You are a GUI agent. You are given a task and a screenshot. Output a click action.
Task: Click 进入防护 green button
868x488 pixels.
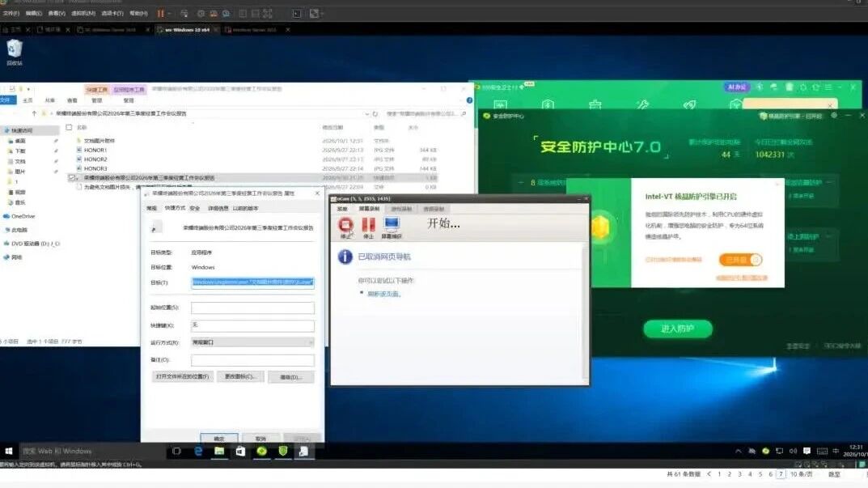coord(678,329)
